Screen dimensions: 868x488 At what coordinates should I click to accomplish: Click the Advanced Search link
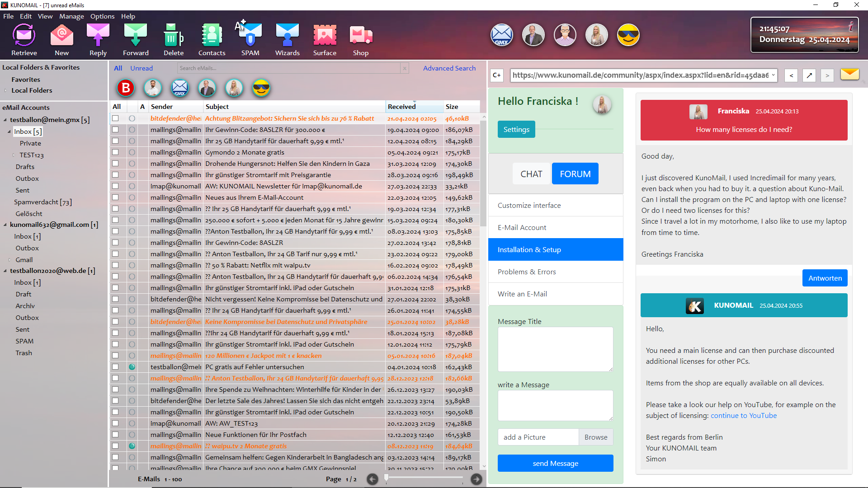pos(449,68)
